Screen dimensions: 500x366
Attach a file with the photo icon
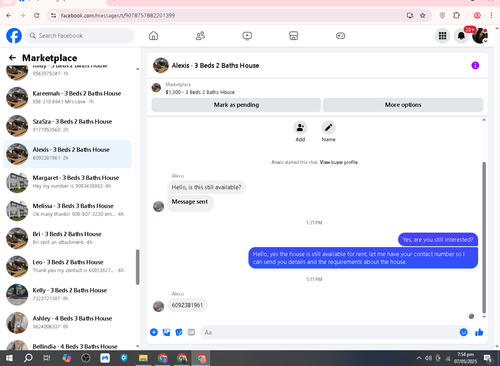[x=166, y=332]
